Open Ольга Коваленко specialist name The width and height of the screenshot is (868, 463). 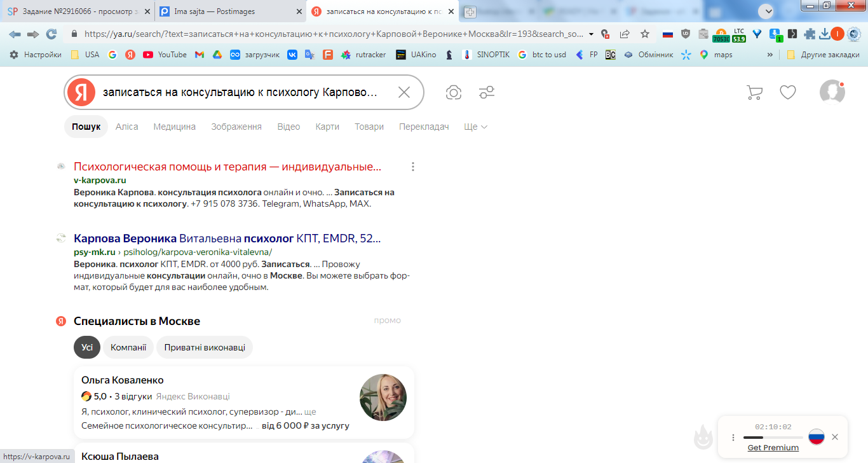point(123,380)
